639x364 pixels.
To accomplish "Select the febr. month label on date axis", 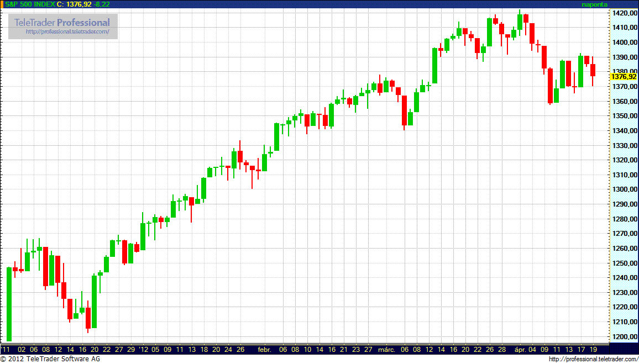I will click(265, 349).
